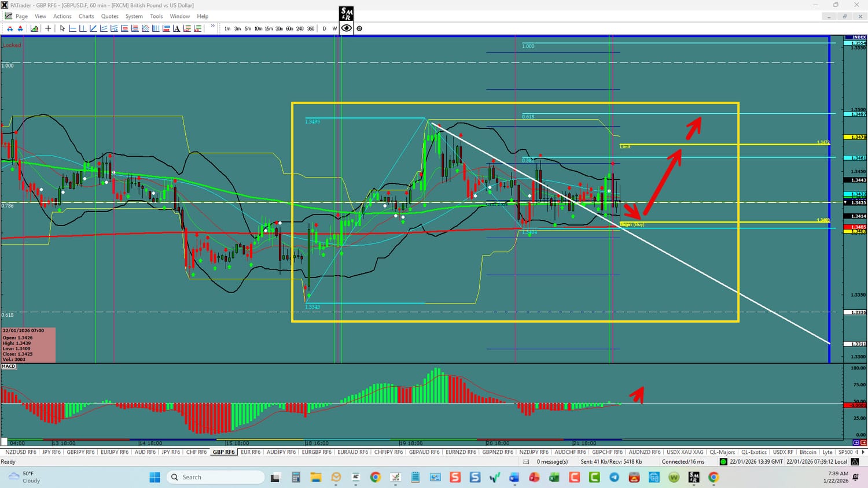Select the Lyte tab
This screenshot has height=488, width=868.
coord(827,452)
